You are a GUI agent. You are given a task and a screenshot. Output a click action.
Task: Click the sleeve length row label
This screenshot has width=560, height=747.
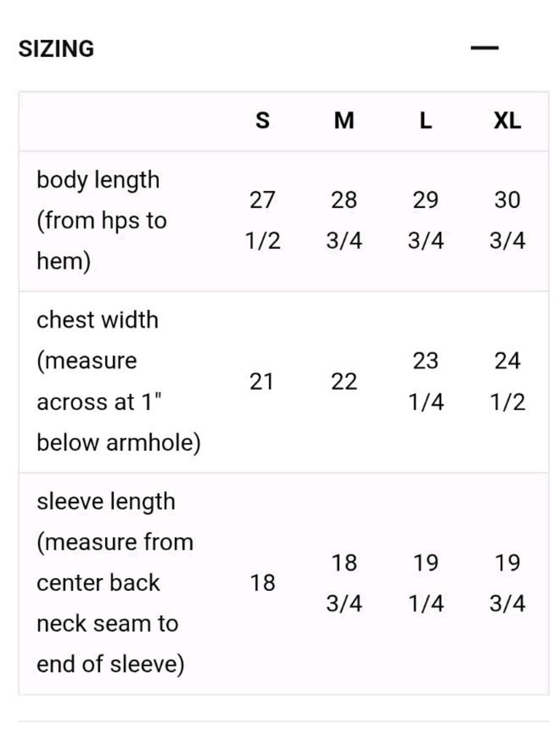(115, 583)
